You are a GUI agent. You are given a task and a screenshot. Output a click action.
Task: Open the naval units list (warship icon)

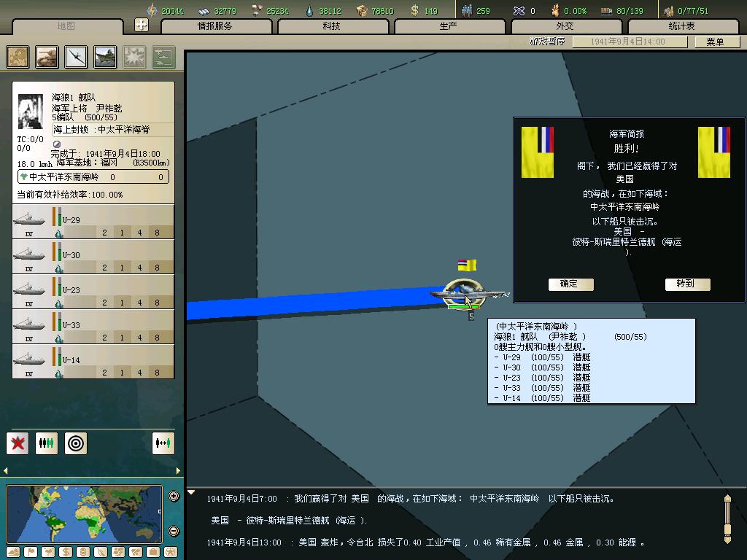pos(105,57)
